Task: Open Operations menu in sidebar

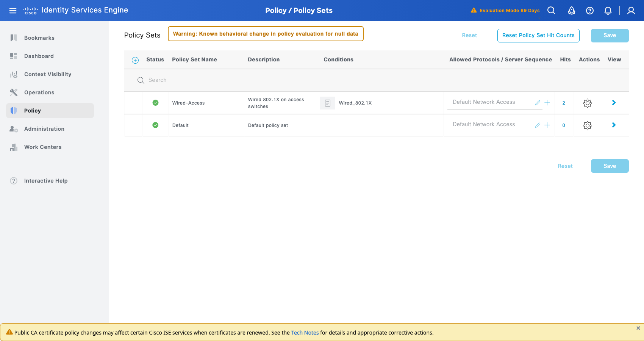Action: tap(50, 92)
